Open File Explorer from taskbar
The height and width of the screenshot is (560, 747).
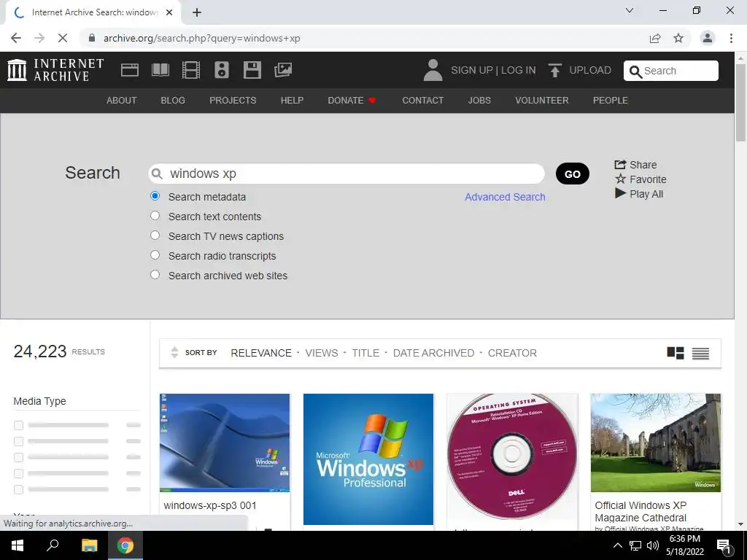click(x=89, y=545)
